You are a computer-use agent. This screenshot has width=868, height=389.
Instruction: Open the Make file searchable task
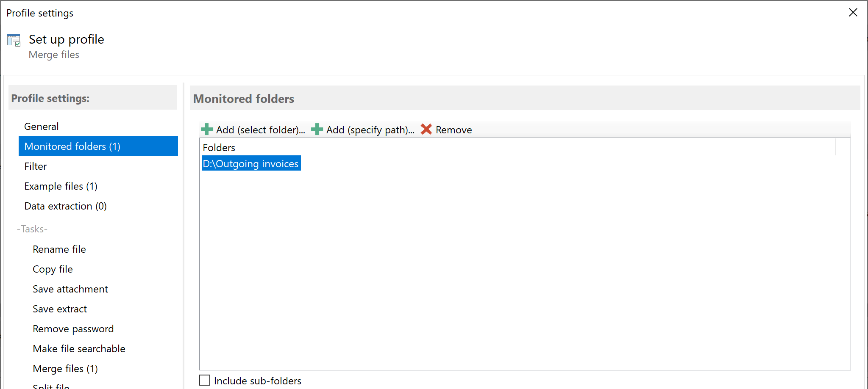[x=79, y=348]
